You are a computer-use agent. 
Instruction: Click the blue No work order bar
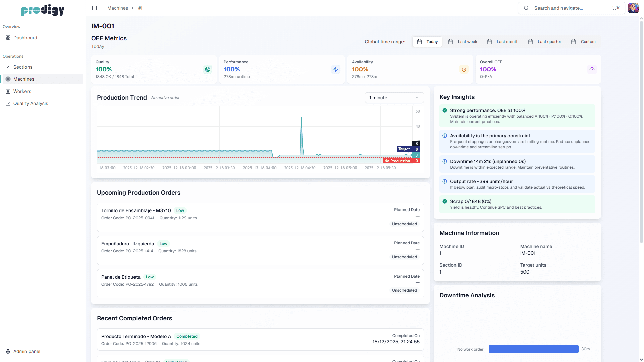(533, 349)
